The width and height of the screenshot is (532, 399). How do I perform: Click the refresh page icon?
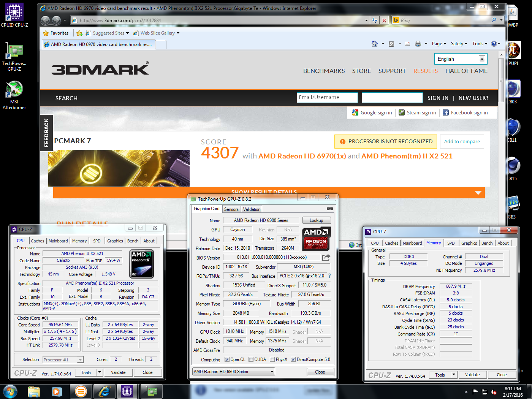(x=375, y=21)
